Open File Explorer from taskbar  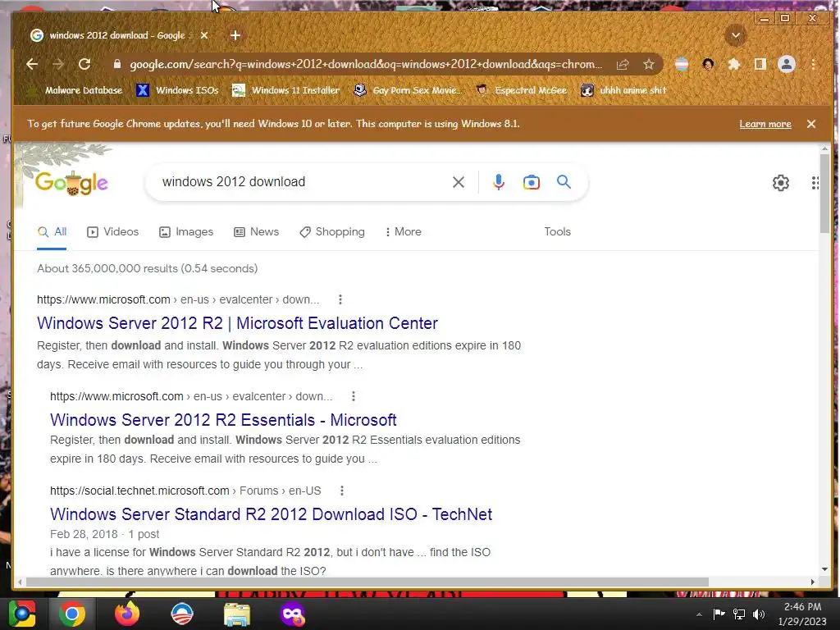click(x=237, y=614)
